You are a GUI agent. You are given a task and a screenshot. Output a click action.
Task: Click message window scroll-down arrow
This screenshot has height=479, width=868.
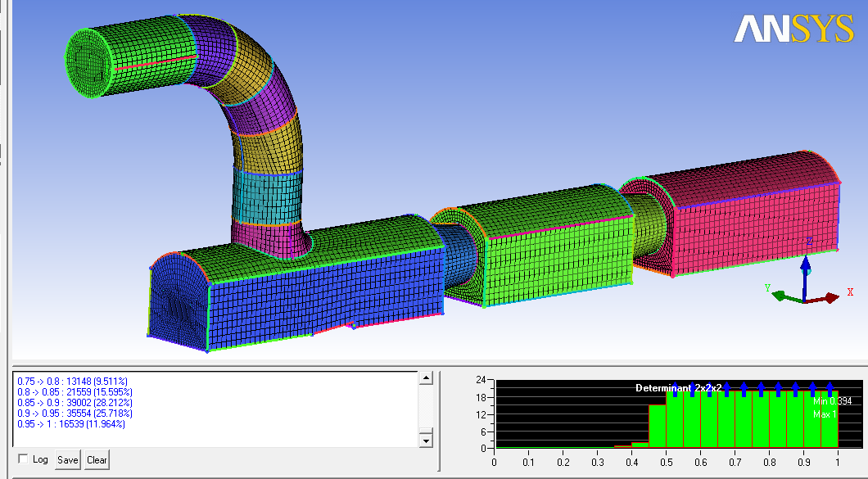click(x=425, y=441)
